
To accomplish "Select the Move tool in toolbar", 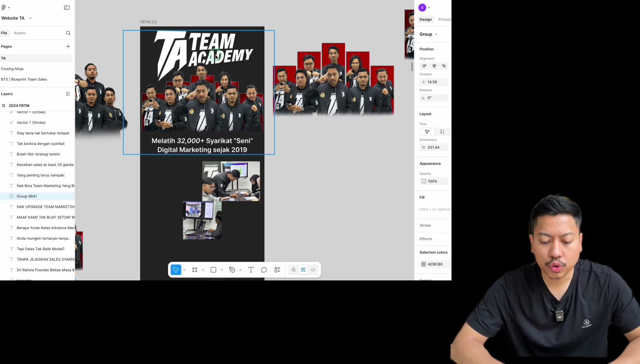I will pyautogui.click(x=176, y=270).
